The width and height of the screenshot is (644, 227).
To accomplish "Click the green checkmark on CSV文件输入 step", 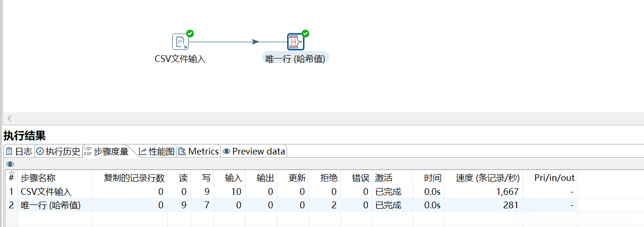I will (x=190, y=34).
